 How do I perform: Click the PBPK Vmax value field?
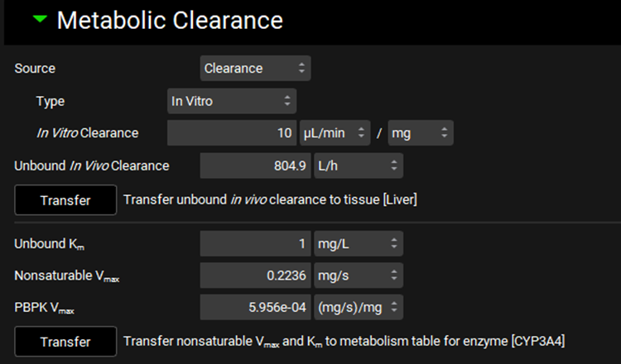255,308
